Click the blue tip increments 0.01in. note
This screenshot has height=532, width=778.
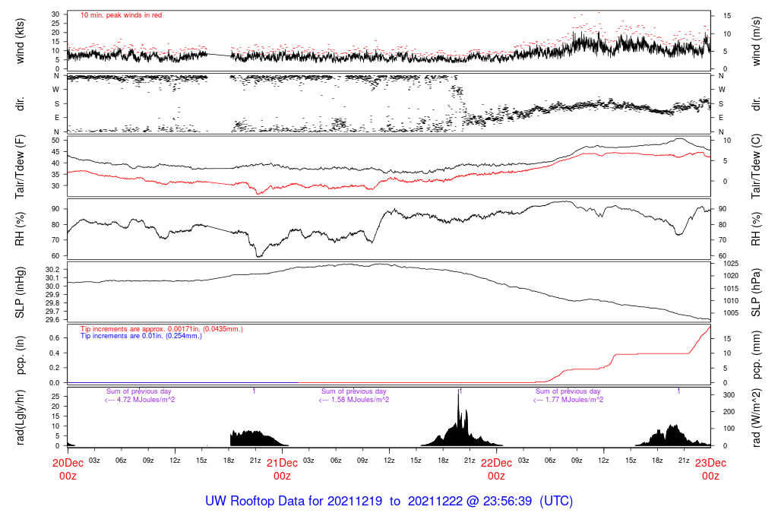point(141,336)
